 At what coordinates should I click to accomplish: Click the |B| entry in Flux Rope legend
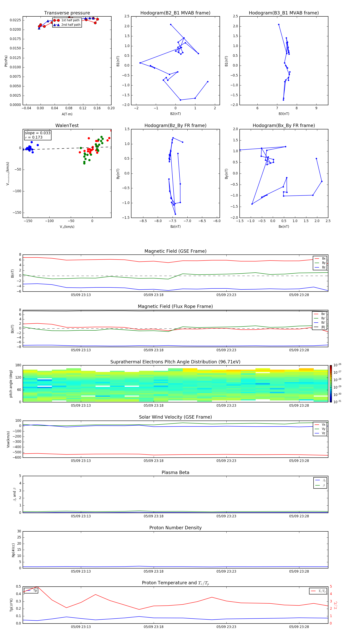pyautogui.click(x=320, y=327)
